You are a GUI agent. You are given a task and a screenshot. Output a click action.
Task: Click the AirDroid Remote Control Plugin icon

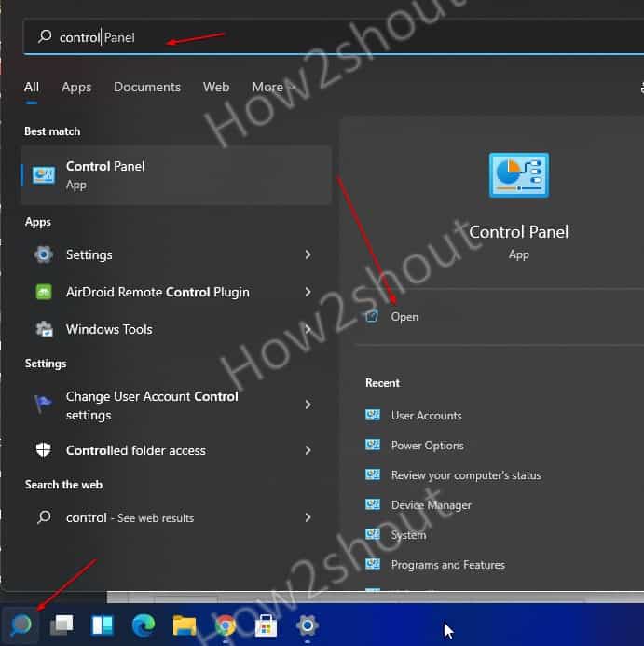click(x=44, y=292)
